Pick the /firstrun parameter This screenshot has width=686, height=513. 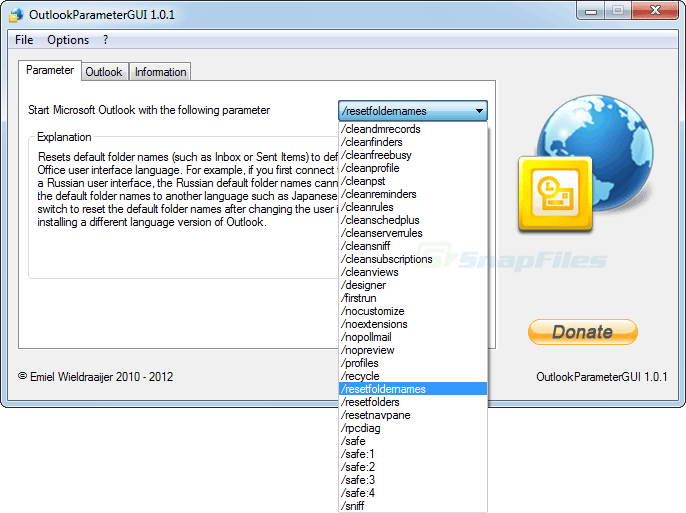tap(361, 298)
